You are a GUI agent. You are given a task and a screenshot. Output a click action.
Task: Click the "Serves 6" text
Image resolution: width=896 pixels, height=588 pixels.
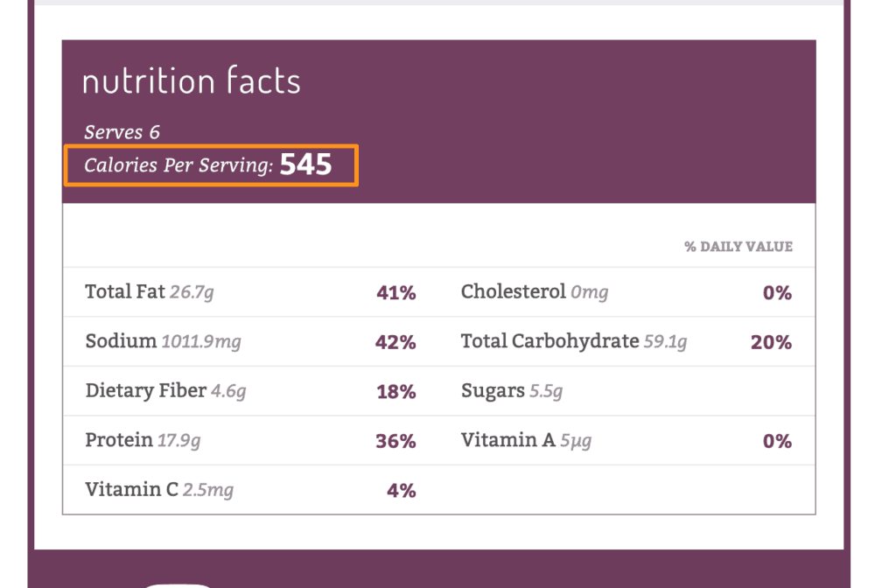[x=122, y=132]
